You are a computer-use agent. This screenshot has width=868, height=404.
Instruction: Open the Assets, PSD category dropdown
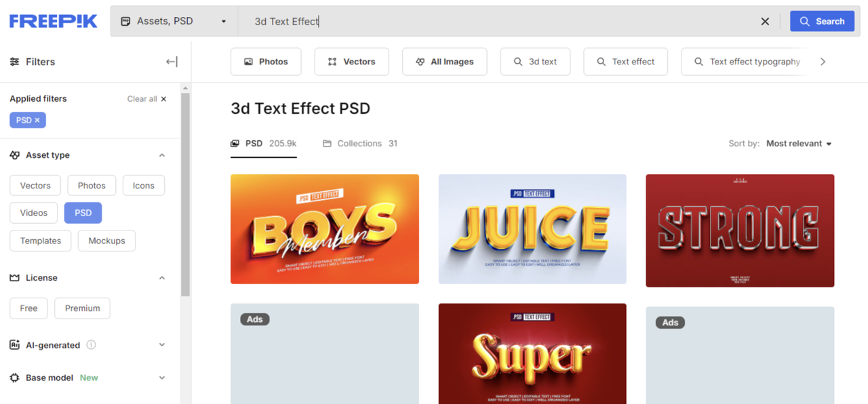coord(174,22)
